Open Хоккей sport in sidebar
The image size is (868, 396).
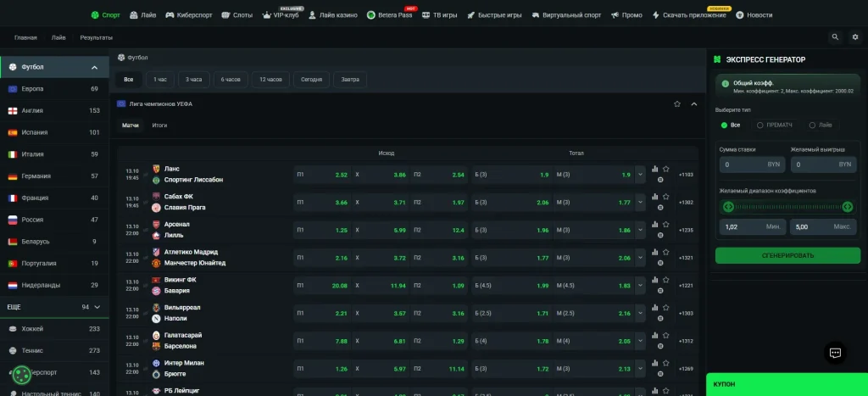[x=54, y=329]
